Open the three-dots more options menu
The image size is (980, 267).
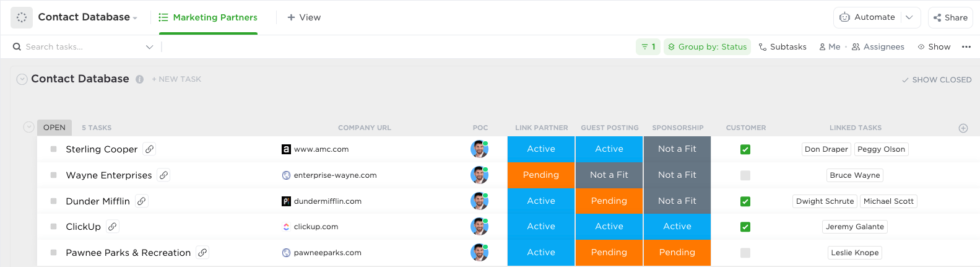pos(966,47)
